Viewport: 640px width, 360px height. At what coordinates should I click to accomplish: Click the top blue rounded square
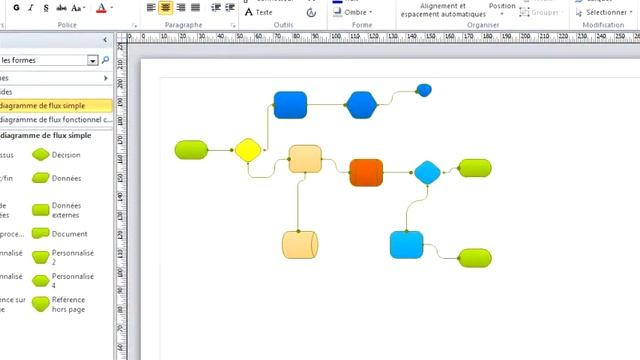[290, 105]
